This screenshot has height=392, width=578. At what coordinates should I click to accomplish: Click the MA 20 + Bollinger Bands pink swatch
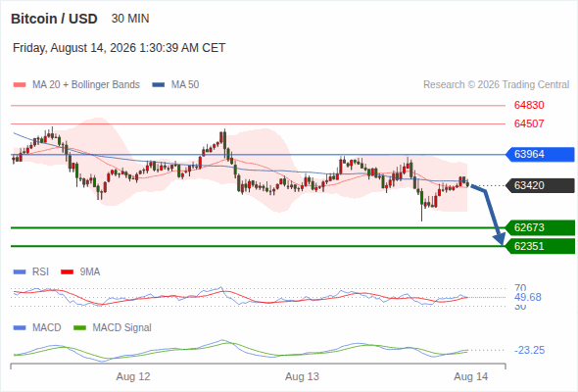[x=20, y=85]
